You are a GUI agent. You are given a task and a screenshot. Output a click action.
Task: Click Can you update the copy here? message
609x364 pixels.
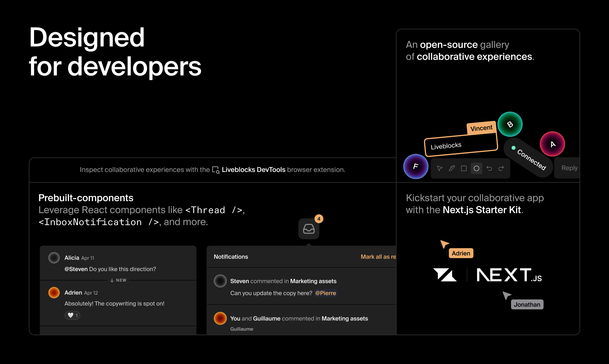pyautogui.click(x=271, y=293)
